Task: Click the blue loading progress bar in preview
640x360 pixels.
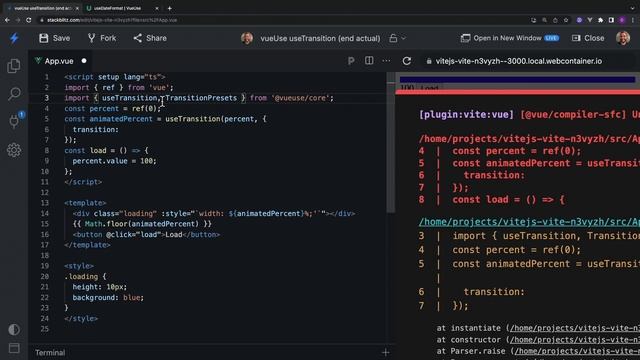Action: coord(517,79)
